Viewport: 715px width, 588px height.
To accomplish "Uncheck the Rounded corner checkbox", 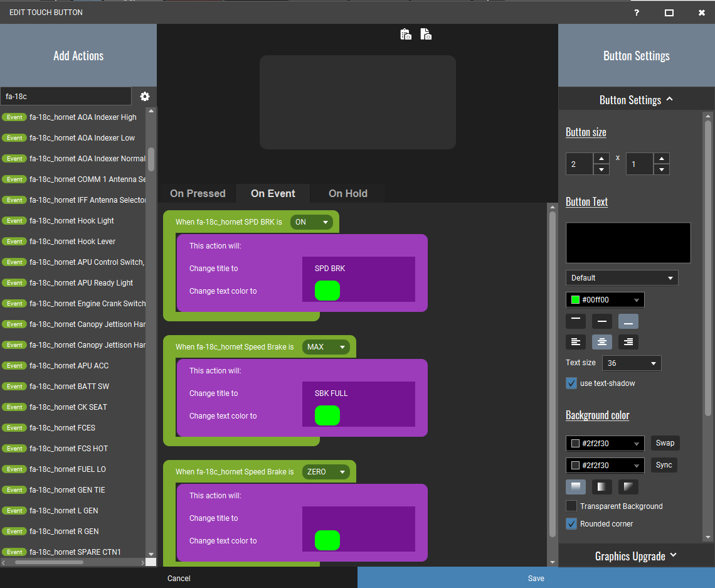I will (571, 524).
